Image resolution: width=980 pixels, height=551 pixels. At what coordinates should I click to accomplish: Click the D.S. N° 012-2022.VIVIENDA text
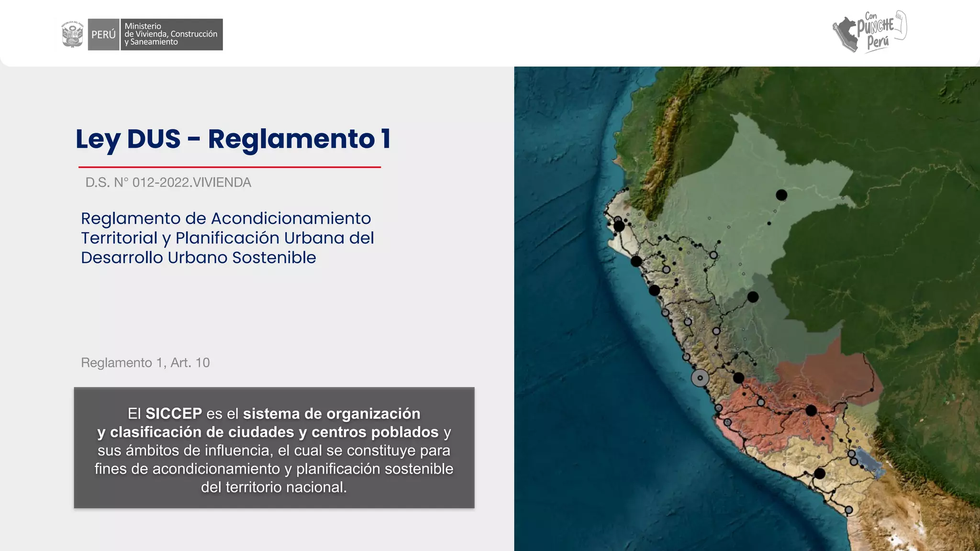tap(168, 182)
